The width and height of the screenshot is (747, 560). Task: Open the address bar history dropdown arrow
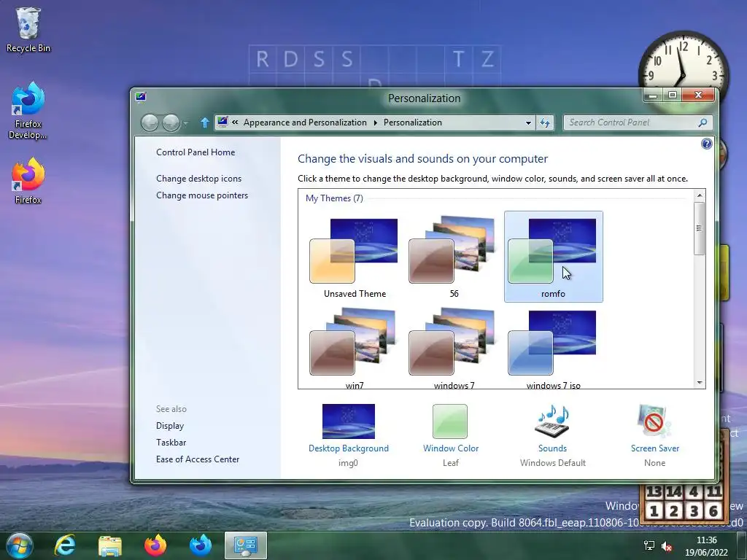coord(528,122)
